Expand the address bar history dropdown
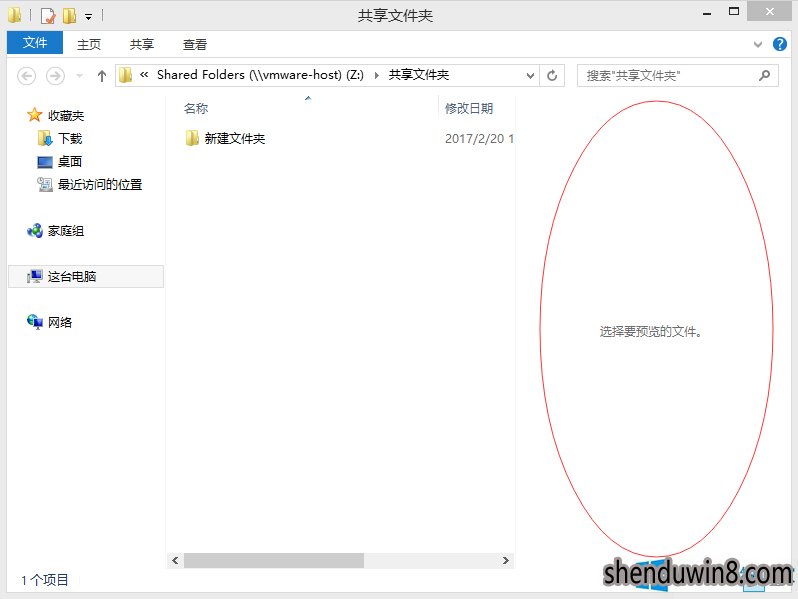The image size is (798, 599). 530,76
